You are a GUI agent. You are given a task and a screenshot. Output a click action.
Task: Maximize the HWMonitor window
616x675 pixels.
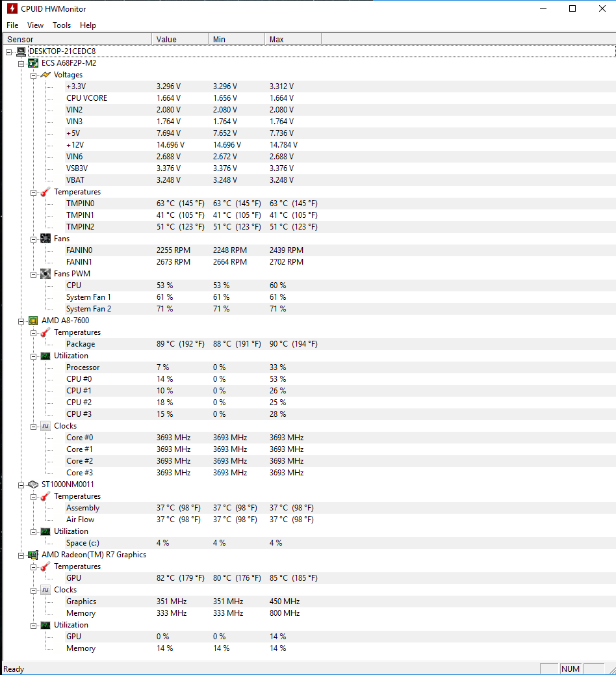tap(572, 8)
